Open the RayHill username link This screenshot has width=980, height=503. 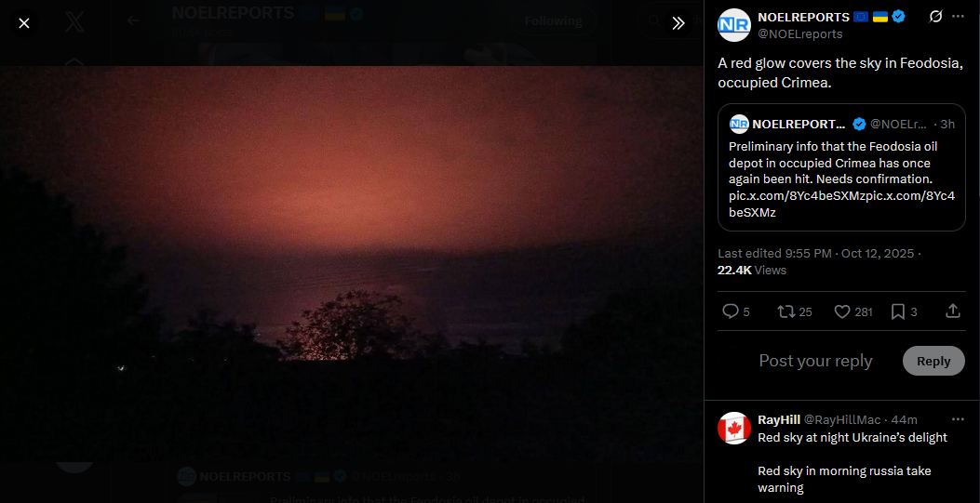coord(779,419)
